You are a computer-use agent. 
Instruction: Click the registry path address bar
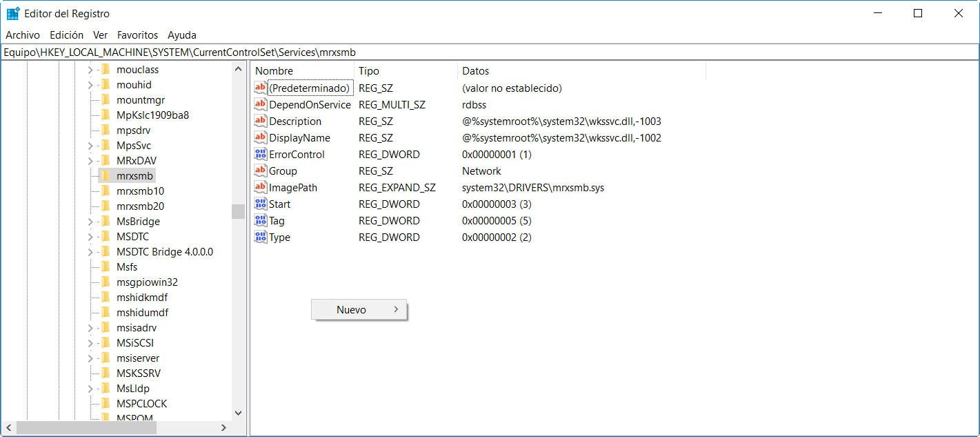coord(490,52)
